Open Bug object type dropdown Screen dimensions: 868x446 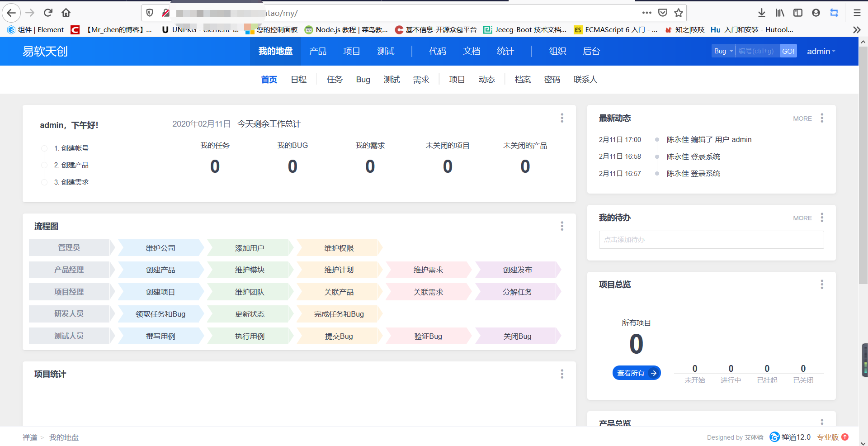[x=723, y=51]
